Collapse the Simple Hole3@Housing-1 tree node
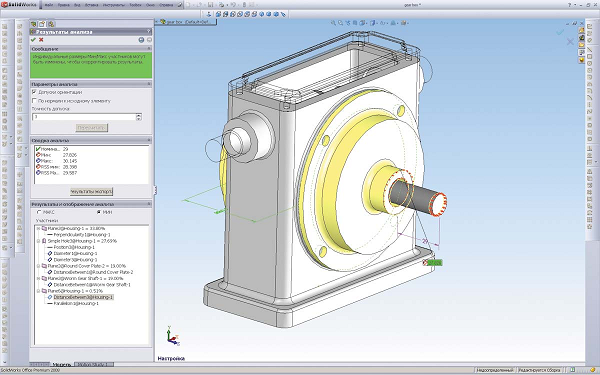This screenshot has width=600, height=375. [x=39, y=241]
